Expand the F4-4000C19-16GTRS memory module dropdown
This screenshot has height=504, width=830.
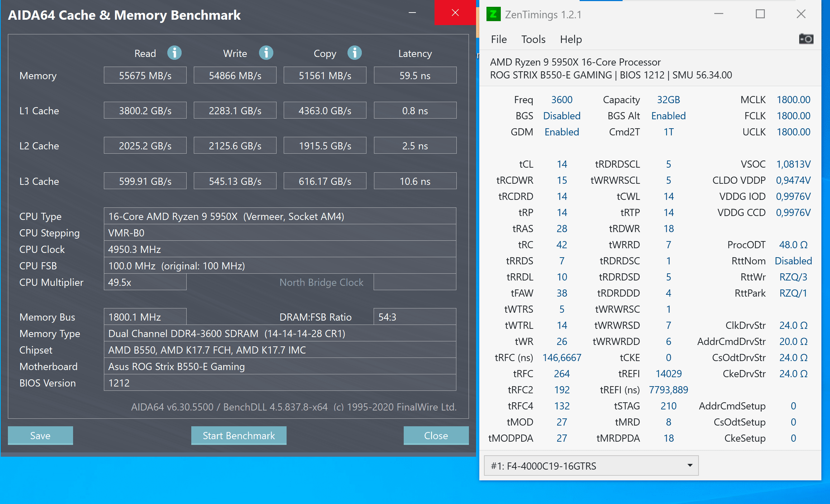pyautogui.click(x=591, y=466)
